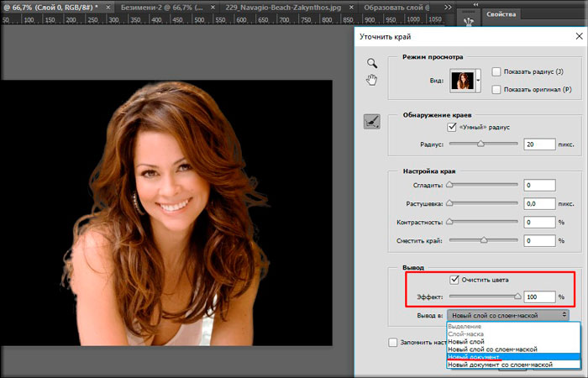
Task: Collapse the Вывод в dropdown
Action: 507,315
